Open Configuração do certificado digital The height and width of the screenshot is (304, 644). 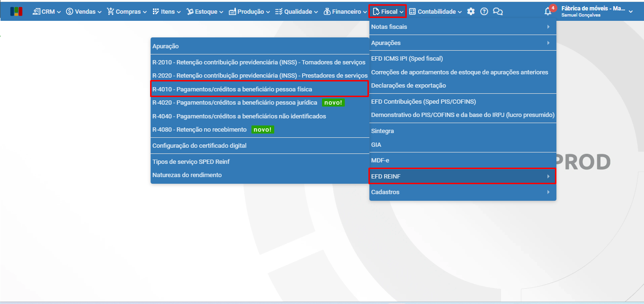pyautogui.click(x=259, y=146)
